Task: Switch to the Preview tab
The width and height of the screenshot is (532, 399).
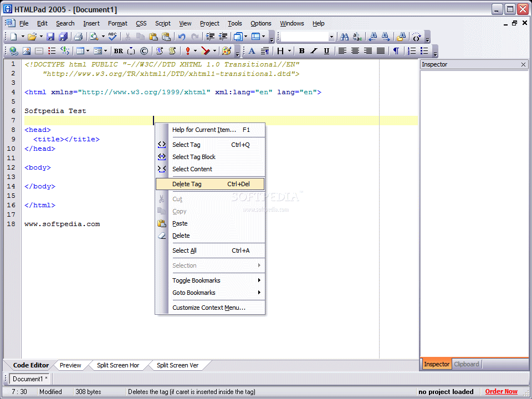Action: (x=70, y=365)
